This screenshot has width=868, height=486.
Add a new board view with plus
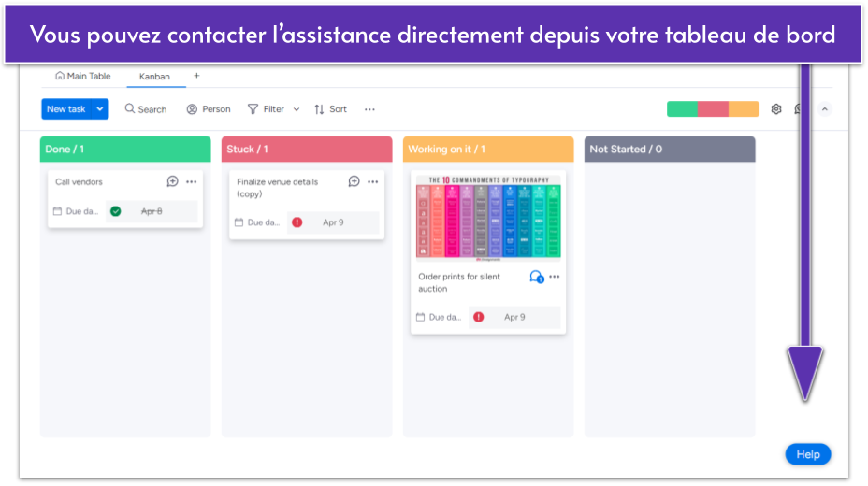click(196, 75)
